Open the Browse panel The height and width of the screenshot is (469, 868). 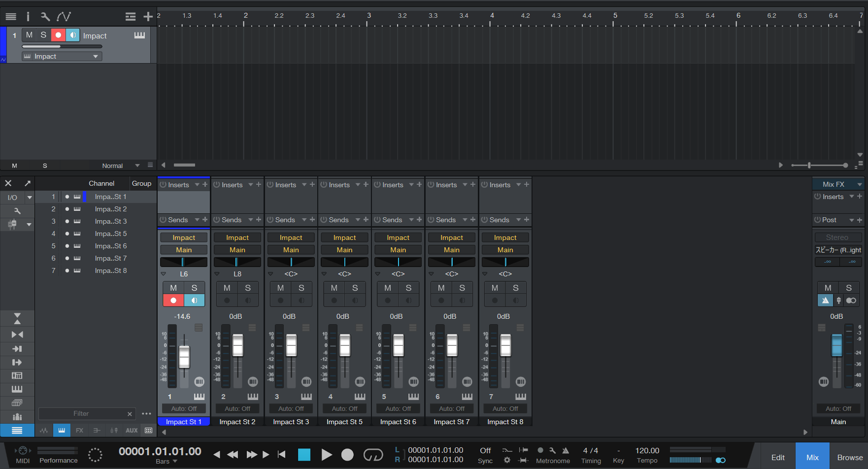pos(850,457)
